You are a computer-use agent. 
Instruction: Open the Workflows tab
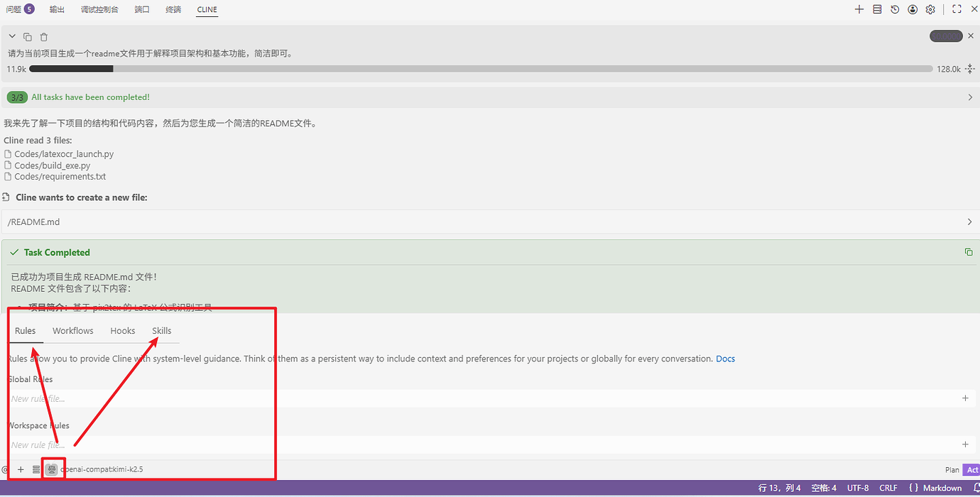pyautogui.click(x=73, y=331)
